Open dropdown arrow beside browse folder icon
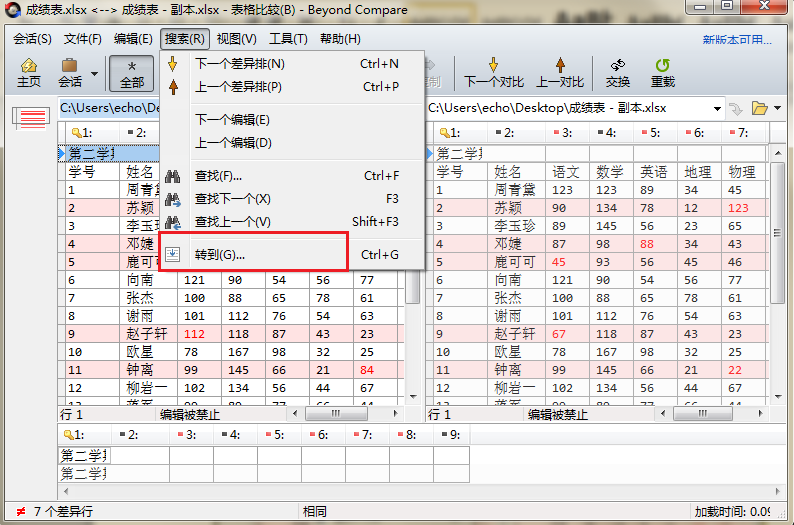The image size is (794, 525). click(x=777, y=108)
